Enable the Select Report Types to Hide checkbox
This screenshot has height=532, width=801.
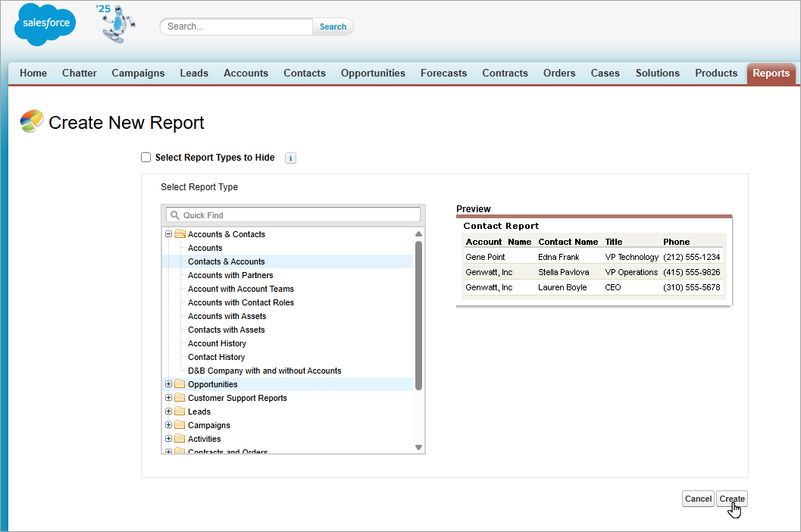point(146,158)
